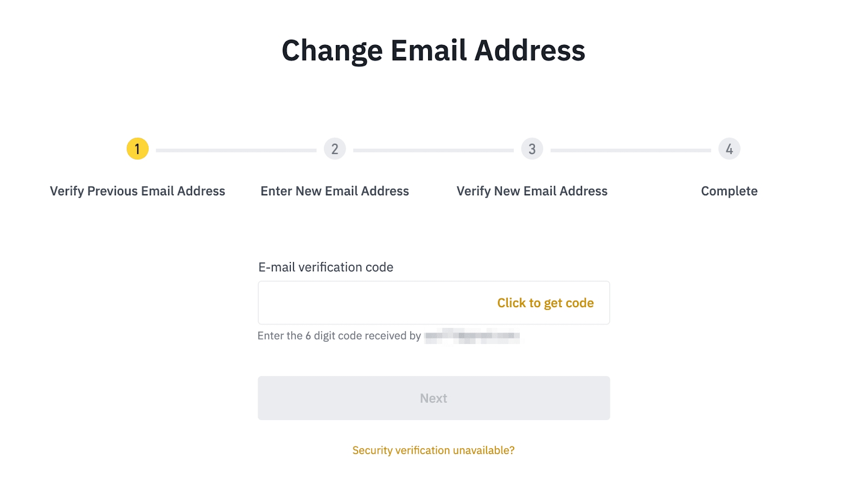Click the Enter the 6 digit code hint text
The image size is (868, 477).
pos(339,336)
